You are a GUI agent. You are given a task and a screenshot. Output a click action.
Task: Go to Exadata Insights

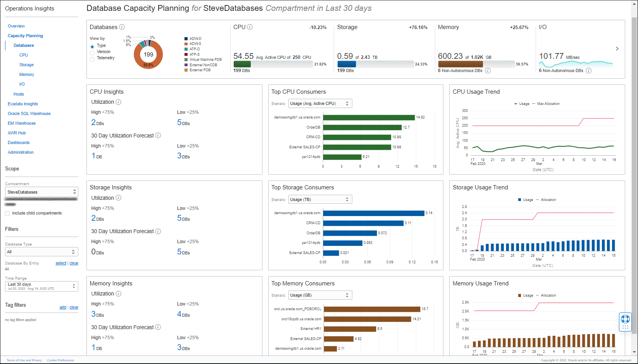(x=23, y=104)
